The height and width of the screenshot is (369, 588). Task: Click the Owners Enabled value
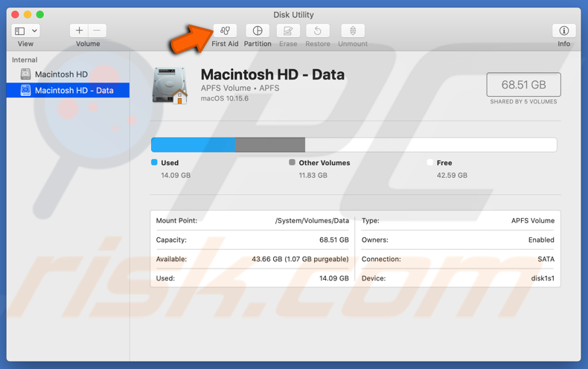click(541, 240)
